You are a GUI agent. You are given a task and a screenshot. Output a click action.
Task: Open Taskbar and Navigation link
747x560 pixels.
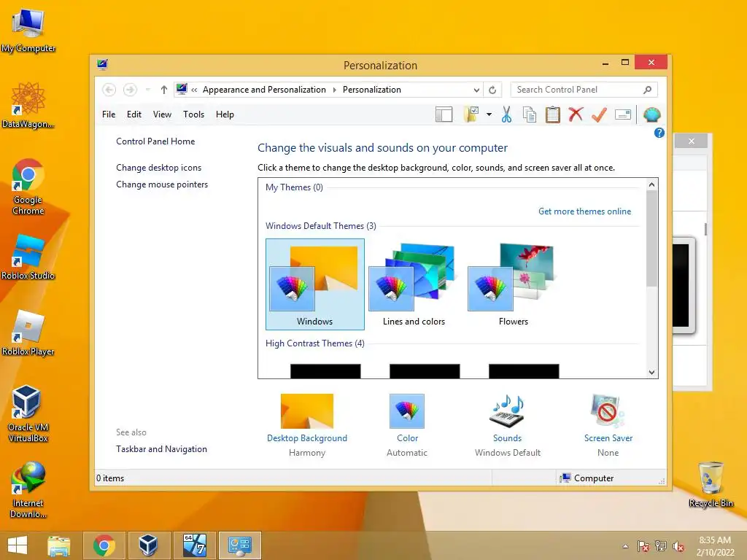[161, 449]
